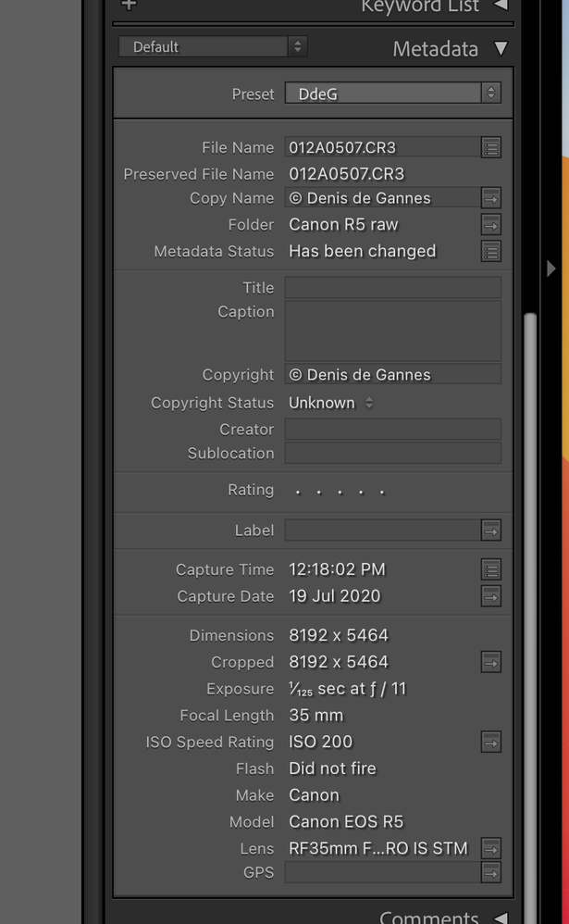The height and width of the screenshot is (924, 569).
Task: Expand the Keyword List panel
Action: tap(501, 6)
